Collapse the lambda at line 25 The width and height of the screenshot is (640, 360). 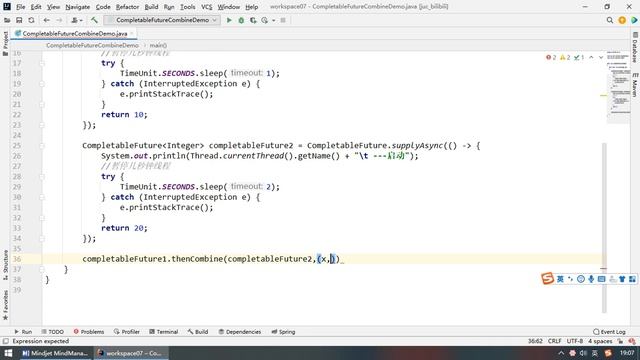point(42,146)
